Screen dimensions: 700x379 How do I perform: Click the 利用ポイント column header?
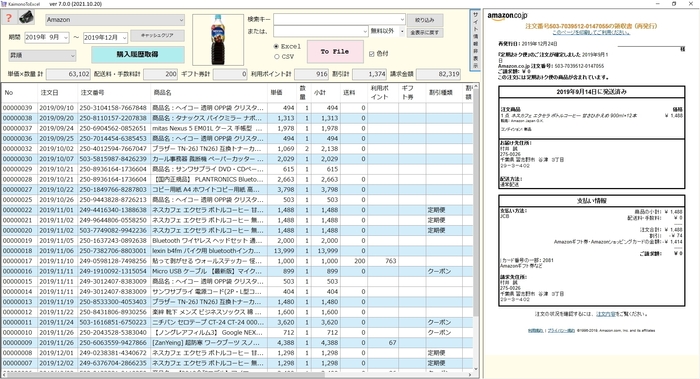pyautogui.click(x=383, y=92)
